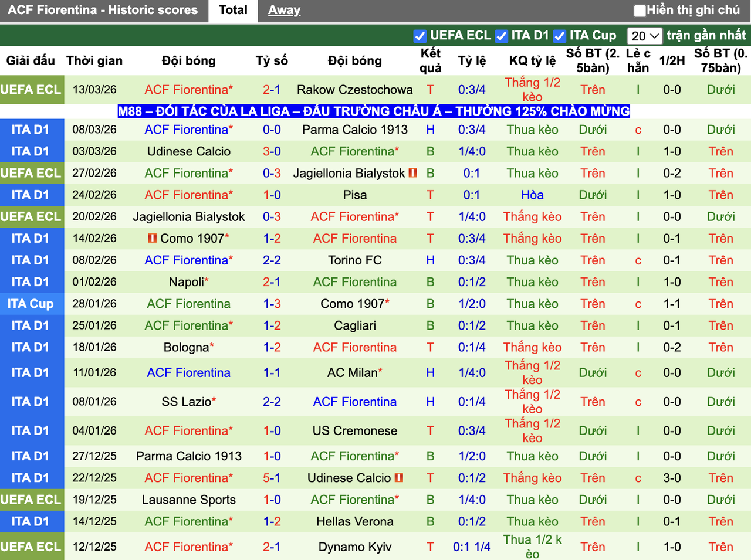Viewport: 751px width, 560px height.
Task: Click Thua 1/2 kèo in Dynamo Kyiv row
Action: 532,547
